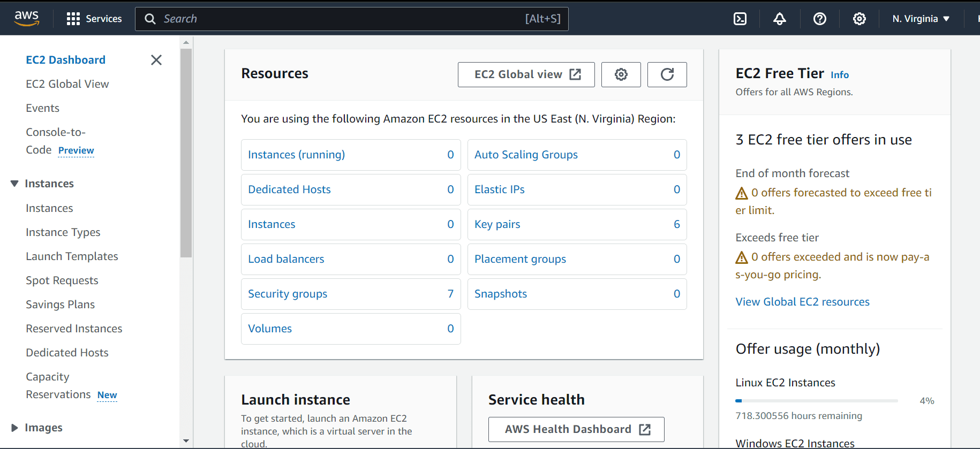Image resolution: width=980 pixels, height=449 pixels.
Task: Open Resources panel settings gear
Action: (621, 74)
